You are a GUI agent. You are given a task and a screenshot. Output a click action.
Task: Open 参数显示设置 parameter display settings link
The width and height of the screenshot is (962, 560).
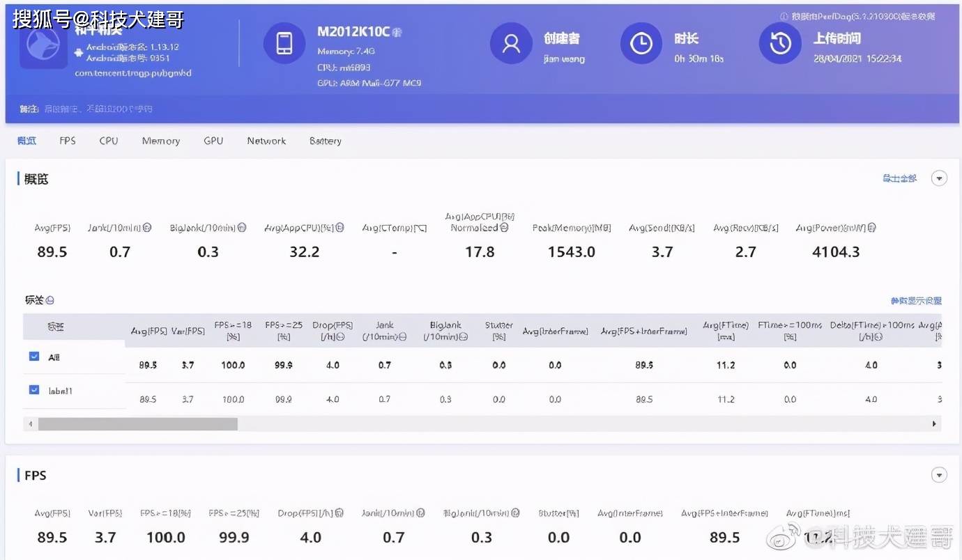coord(916,301)
